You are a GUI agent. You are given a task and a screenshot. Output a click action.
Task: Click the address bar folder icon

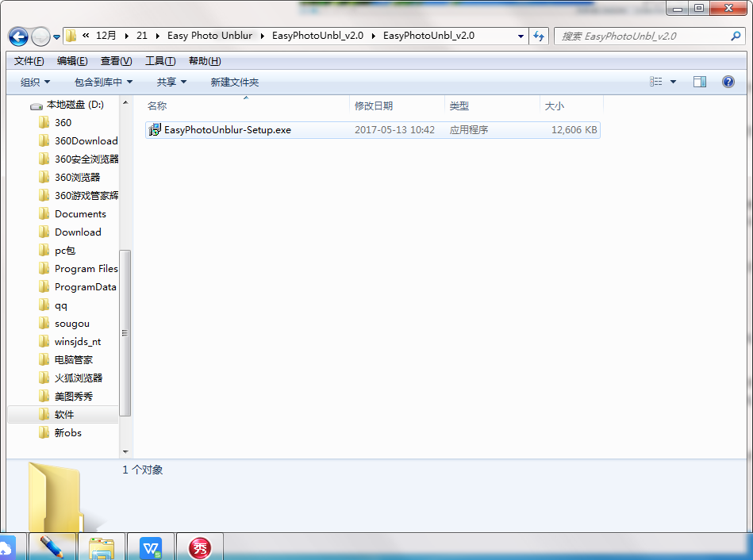[71, 36]
